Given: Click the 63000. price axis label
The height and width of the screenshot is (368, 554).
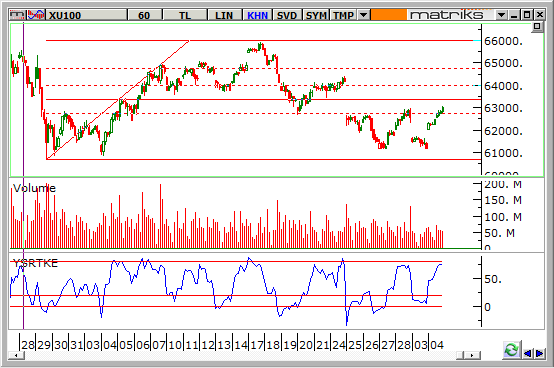Looking at the screenshot, I should point(503,108).
